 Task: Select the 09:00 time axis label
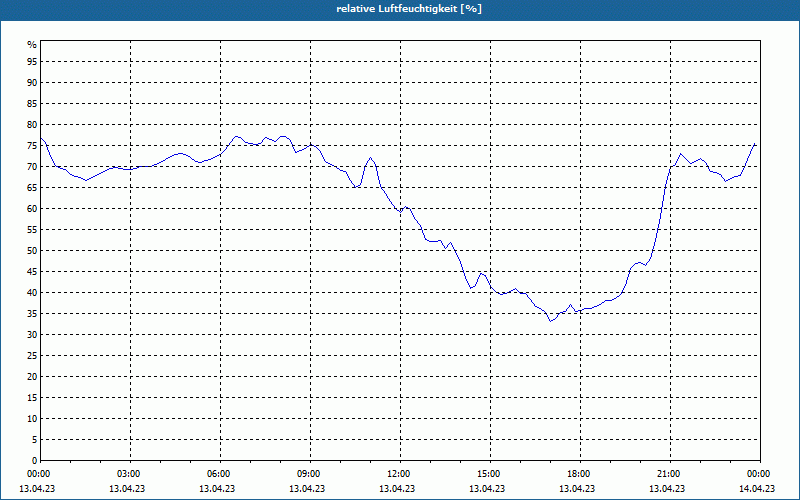(x=310, y=474)
